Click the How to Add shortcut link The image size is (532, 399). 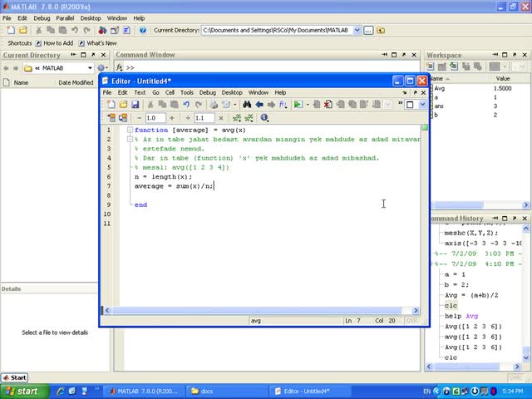57,43
